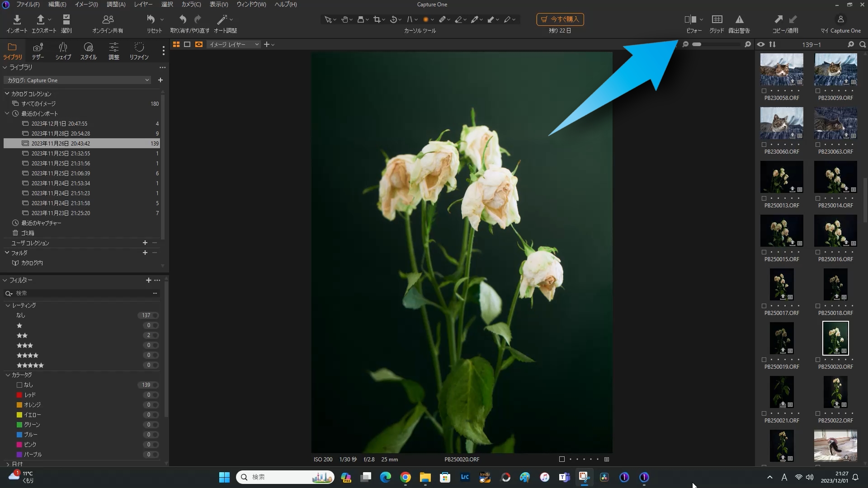
Task: Open the Camera (カメラ) menu
Action: [191, 5]
